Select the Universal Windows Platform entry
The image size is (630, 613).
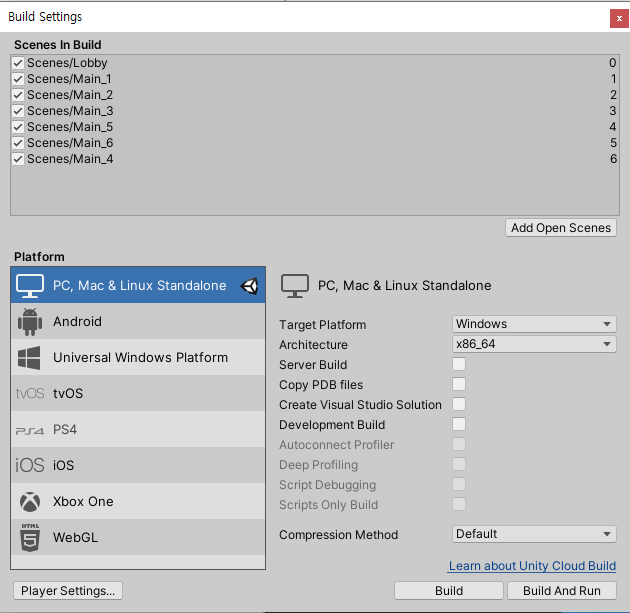tap(138, 357)
